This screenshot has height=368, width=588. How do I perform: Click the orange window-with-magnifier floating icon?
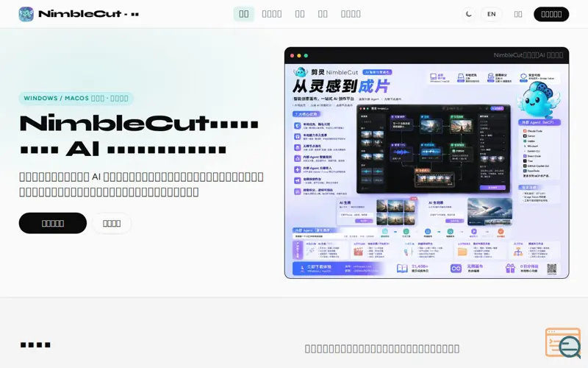point(563,343)
